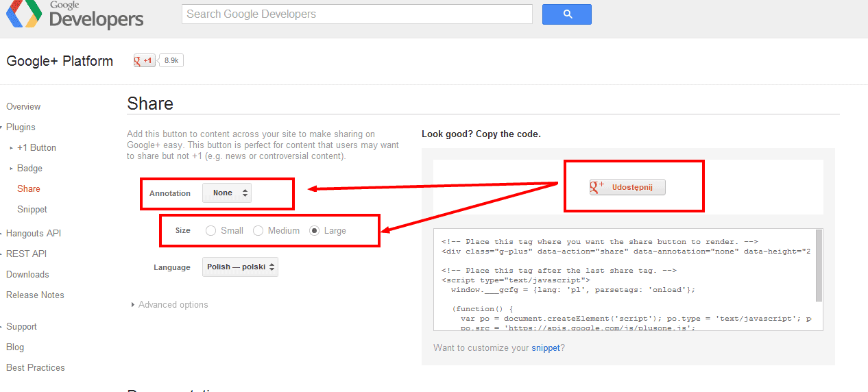Expand the Badge sidebar arrow
Image resolution: width=868 pixels, height=392 pixels.
click(12, 169)
